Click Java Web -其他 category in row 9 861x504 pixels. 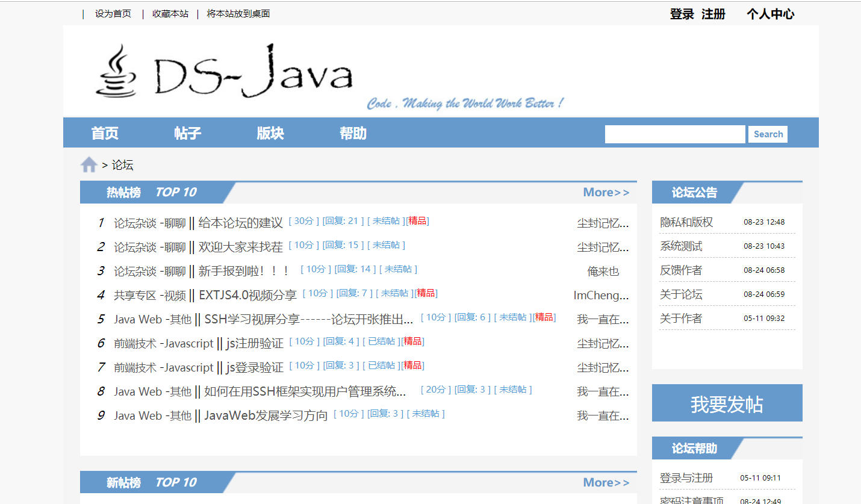(x=153, y=415)
